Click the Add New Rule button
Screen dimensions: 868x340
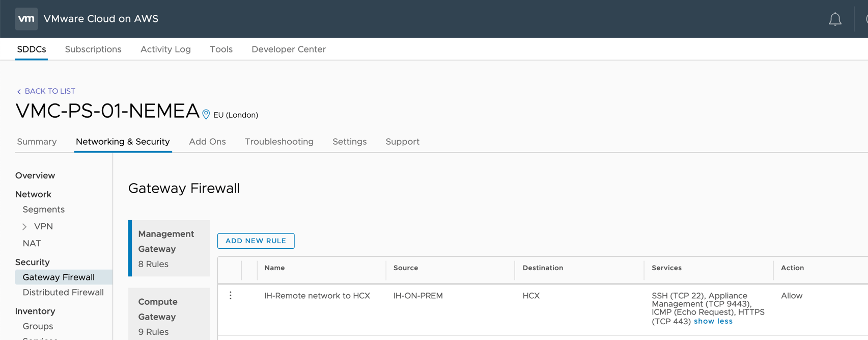pyautogui.click(x=256, y=241)
